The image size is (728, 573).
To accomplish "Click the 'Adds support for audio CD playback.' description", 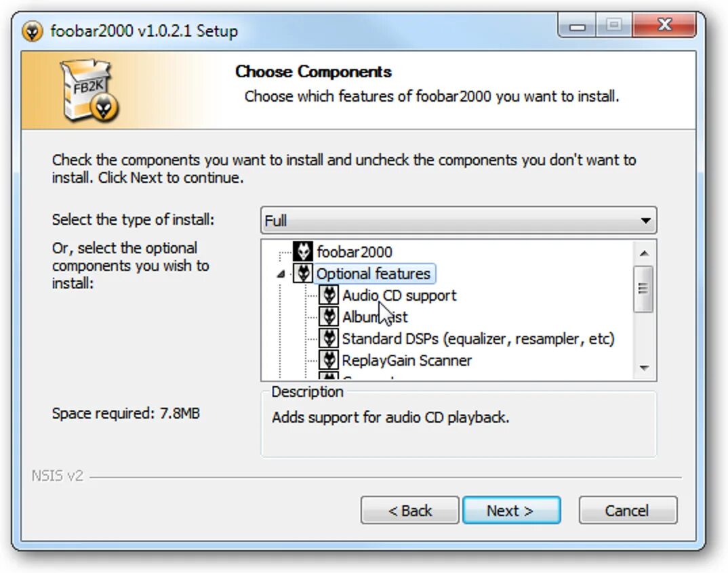I will click(390, 418).
